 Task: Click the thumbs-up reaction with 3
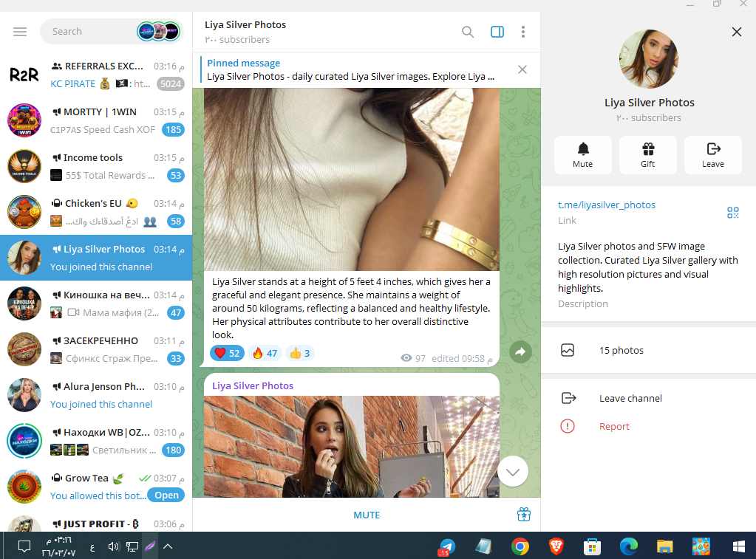click(x=300, y=353)
